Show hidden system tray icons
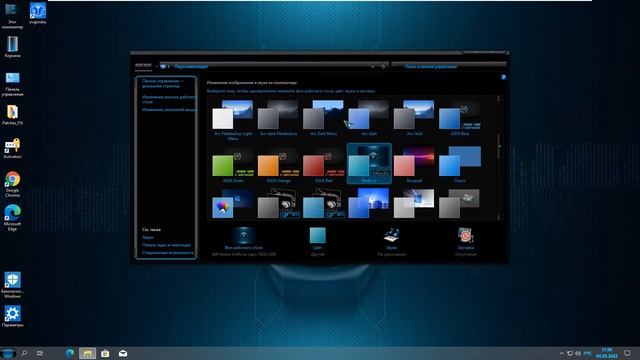This screenshot has width=640, height=360. point(562,353)
